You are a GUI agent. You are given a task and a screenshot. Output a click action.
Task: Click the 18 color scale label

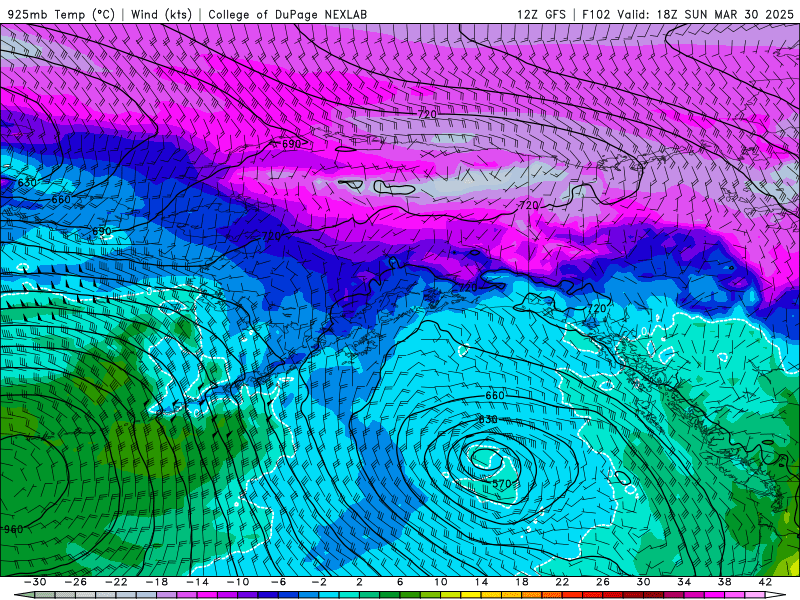[x=522, y=582]
